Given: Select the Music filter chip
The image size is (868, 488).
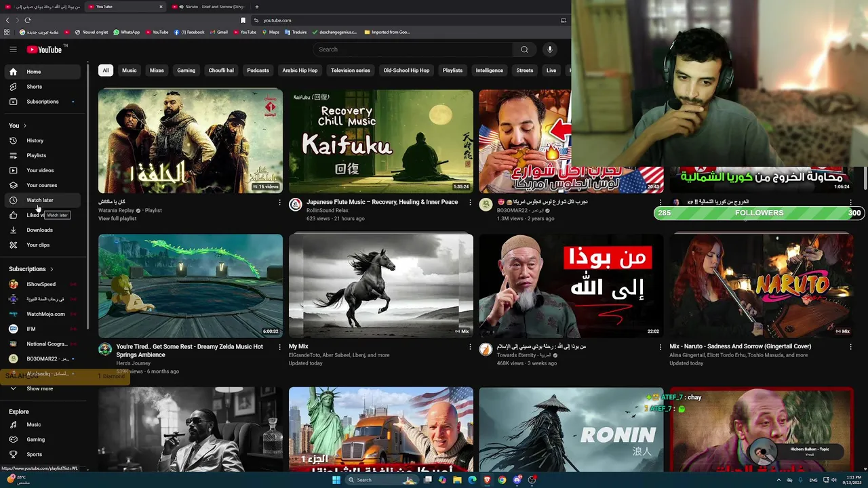Looking at the screenshot, I should pyautogui.click(x=129, y=70).
